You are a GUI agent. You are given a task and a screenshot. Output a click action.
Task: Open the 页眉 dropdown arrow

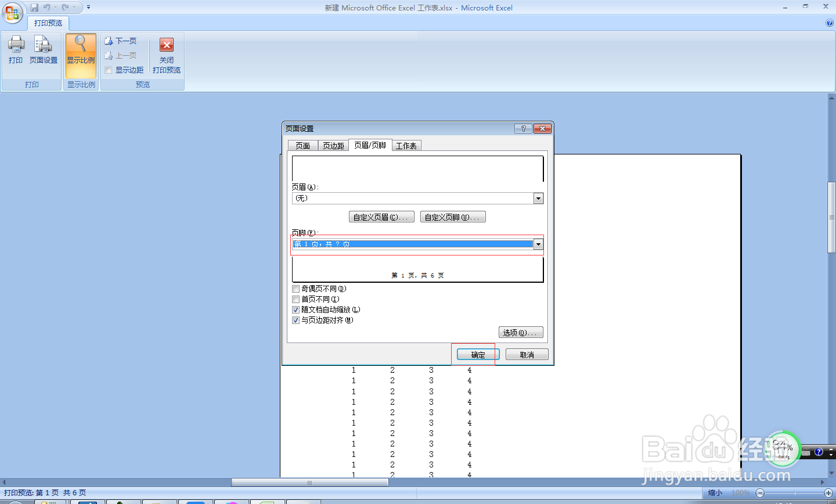tap(538, 199)
